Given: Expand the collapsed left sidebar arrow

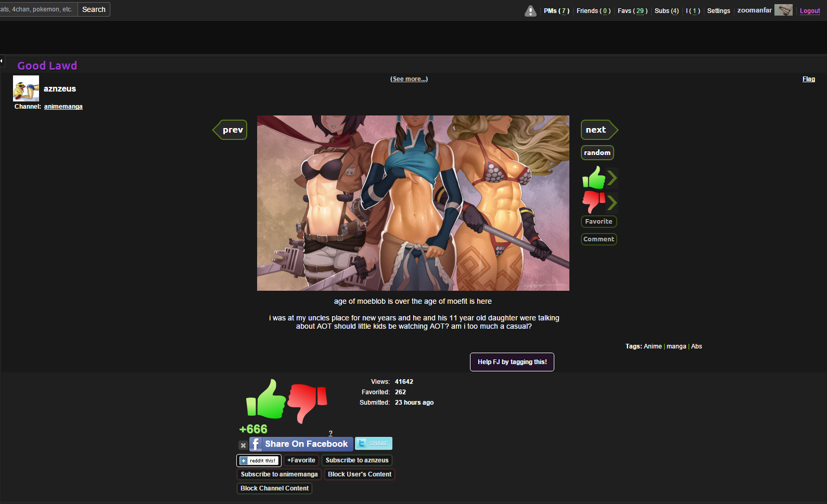Looking at the screenshot, I should [x=2, y=61].
